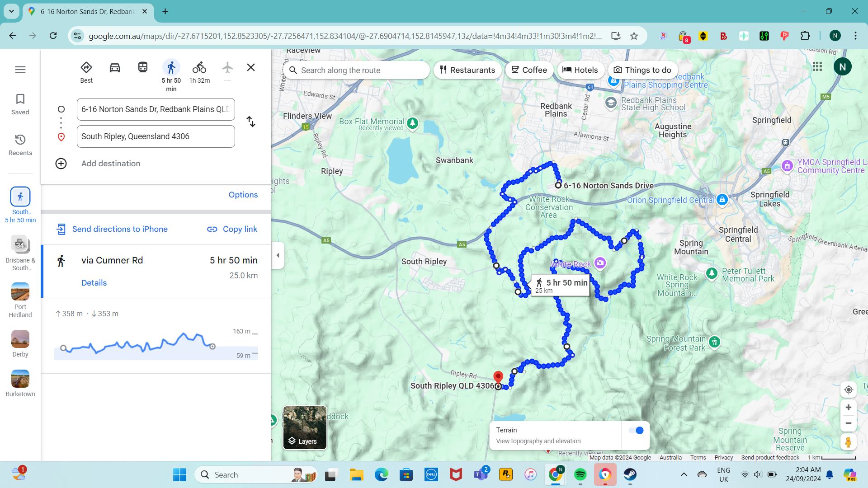Image resolution: width=868 pixels, height=488 pixels.
Task: Filter route by Coffee
Action: pos(529,70)
